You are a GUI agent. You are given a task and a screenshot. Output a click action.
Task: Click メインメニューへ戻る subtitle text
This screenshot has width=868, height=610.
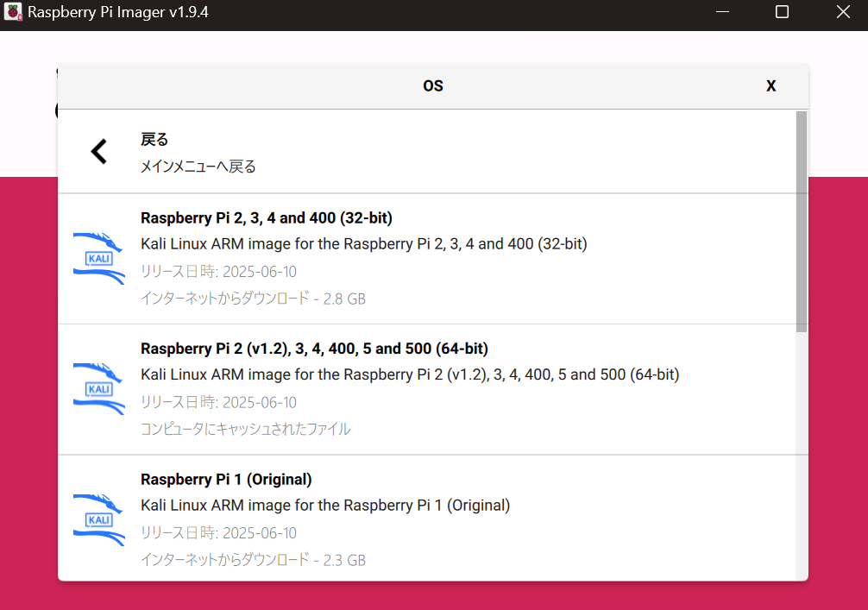pos(198,167)
